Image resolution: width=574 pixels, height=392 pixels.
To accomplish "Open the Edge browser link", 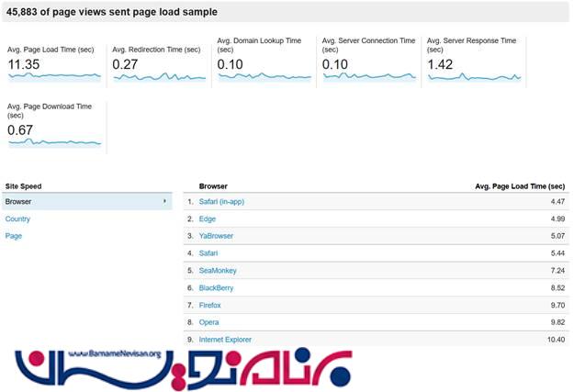I will (x=208, y=218).
